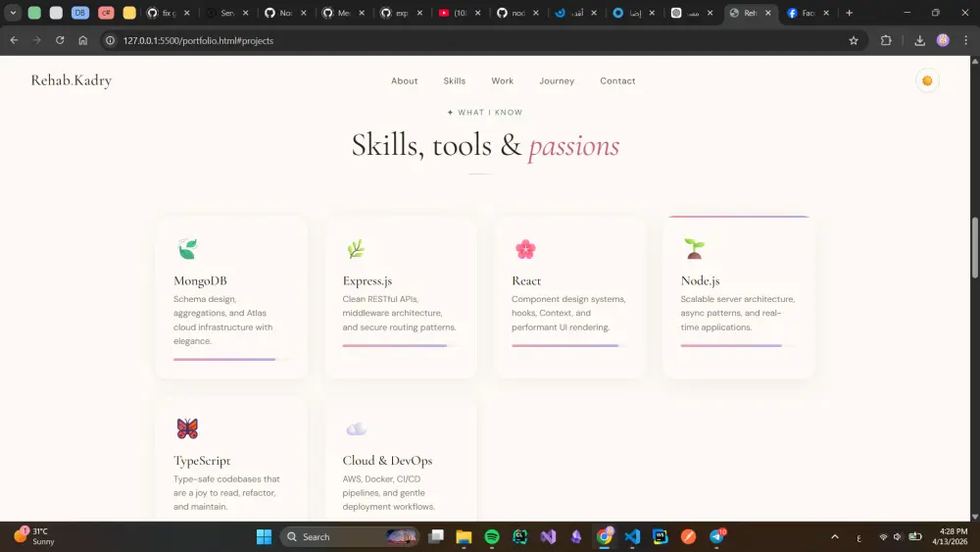
Task: Open the Chrome three-dot menu
Action: [x=966, y=40]
